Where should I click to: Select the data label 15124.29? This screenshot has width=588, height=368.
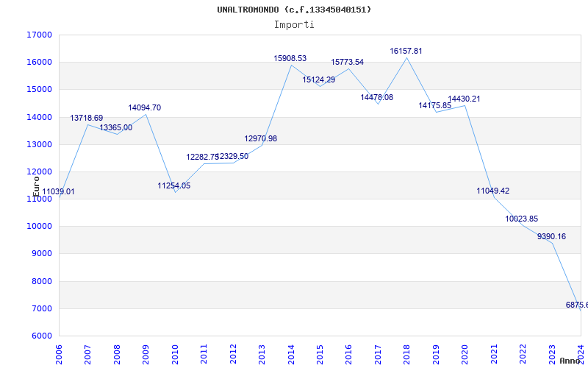[319, 80]
